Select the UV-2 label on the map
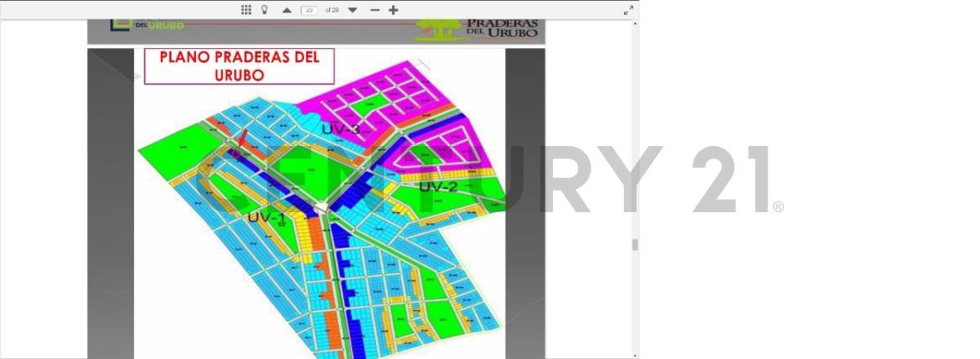The height and width of the screenshot is (359, 980). point(439,187)
